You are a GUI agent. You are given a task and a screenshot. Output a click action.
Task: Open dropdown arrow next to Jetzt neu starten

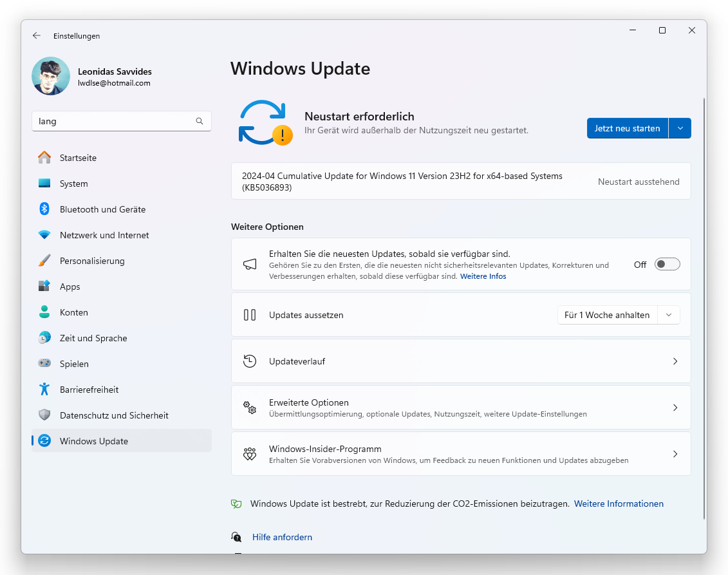click(680, 128)
